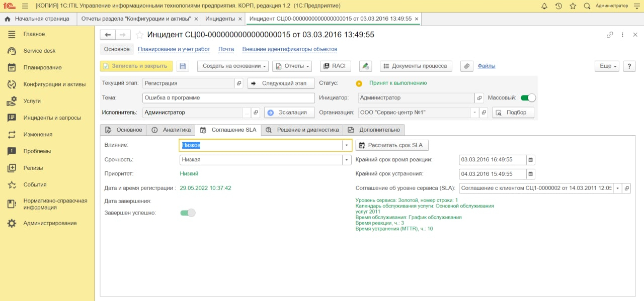This screenshot has height=301, width=644.
Task: Add incident to favorites star
Action: tap(139, 35)
